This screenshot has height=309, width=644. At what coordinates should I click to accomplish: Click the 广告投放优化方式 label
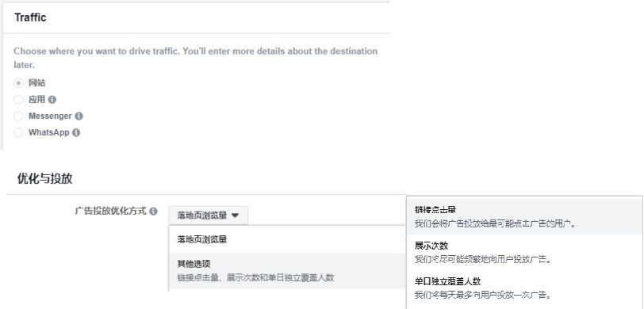110,212
